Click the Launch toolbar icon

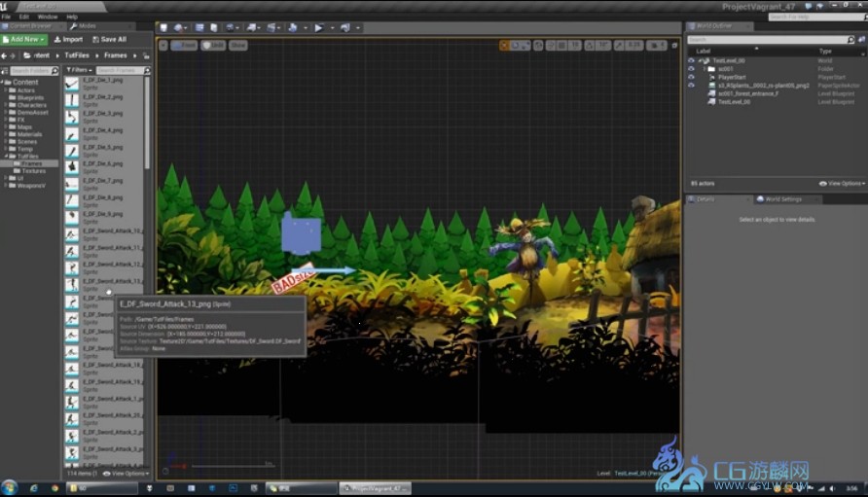(x=344, y=27)
